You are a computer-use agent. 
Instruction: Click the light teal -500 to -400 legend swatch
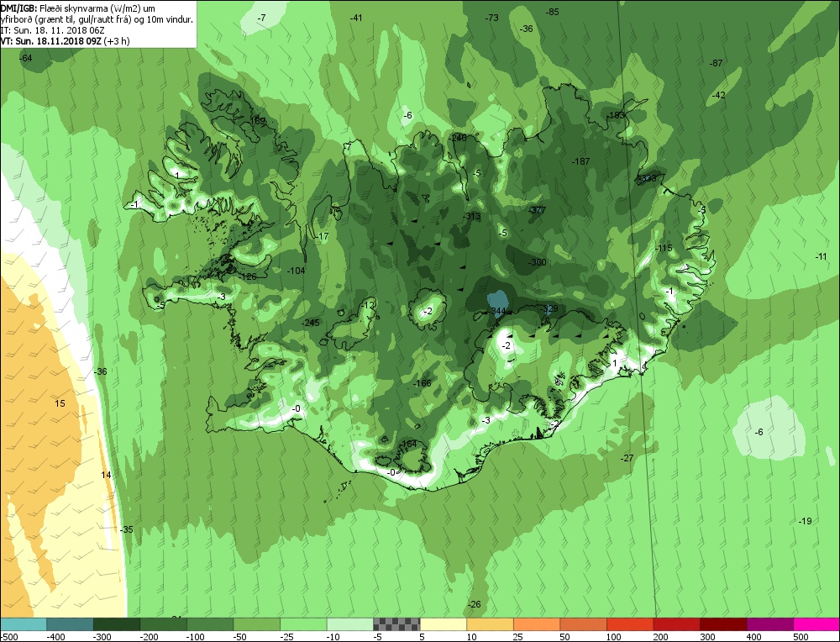[x=23, y=624]
